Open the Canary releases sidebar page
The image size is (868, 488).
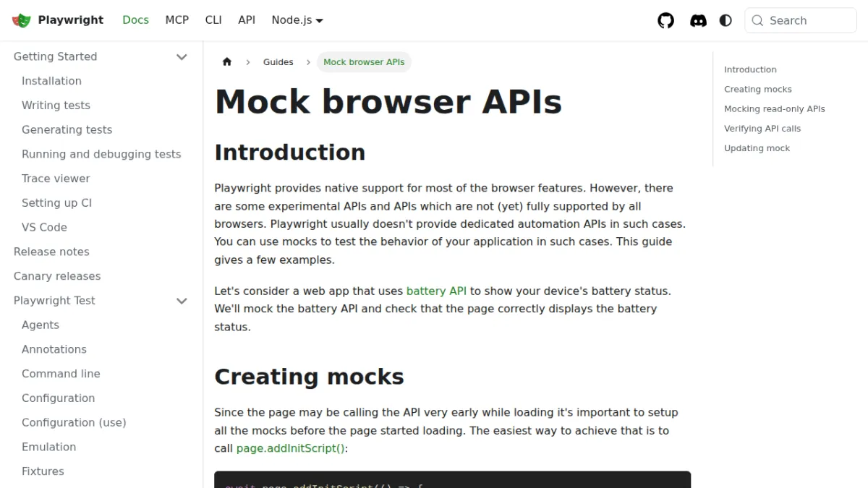pyautogui.click(x=57, y=276)
